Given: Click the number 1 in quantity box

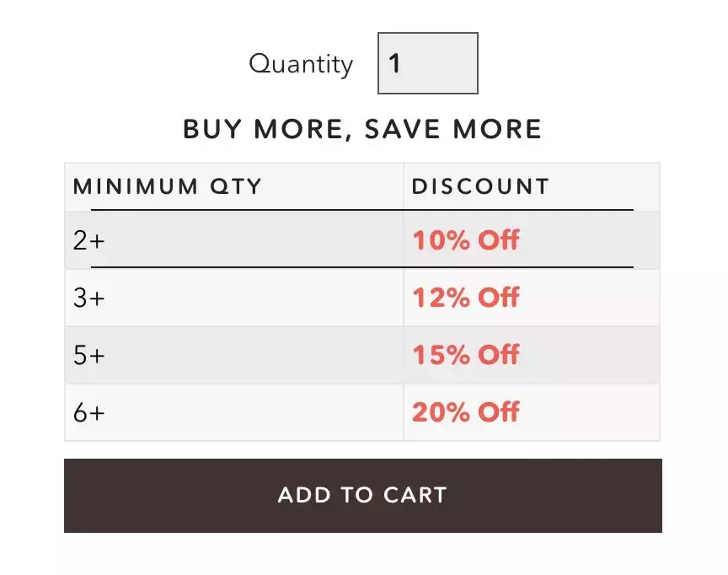Looking at the screenshot, I should [x=394, y=63].
